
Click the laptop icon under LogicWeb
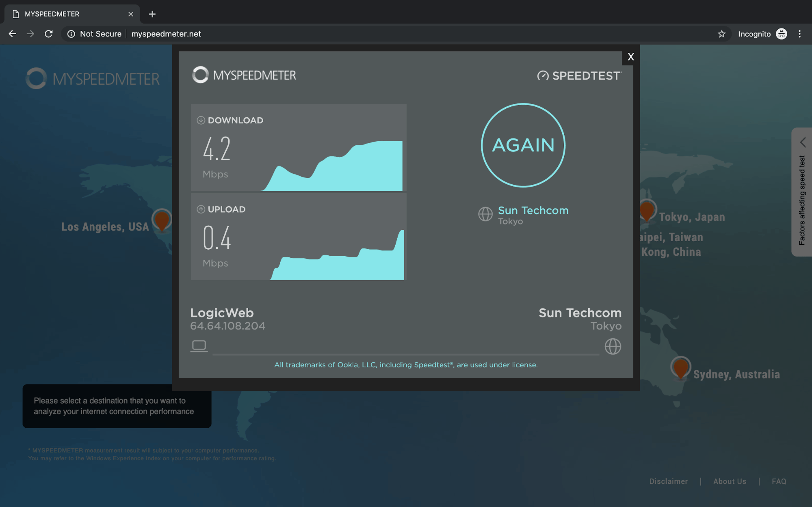[x=199, y=346]
